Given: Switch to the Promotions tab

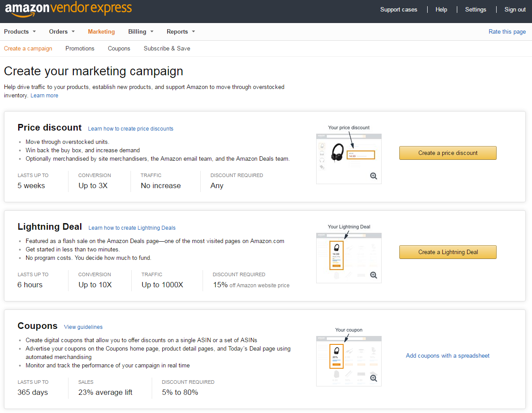Looking at the screenshot, I should pyautogui.click(x=80, y=48).
